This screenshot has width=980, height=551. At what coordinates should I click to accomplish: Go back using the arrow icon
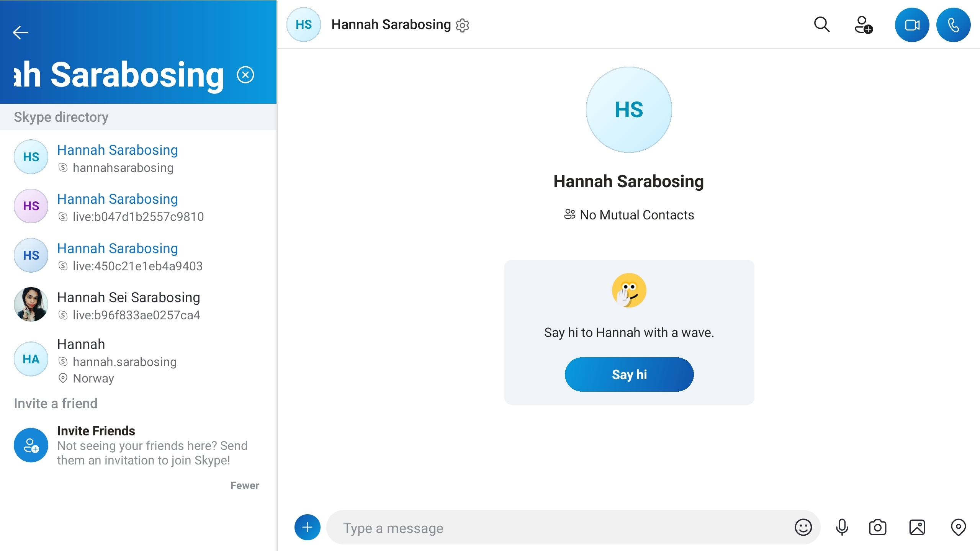[x=21, y=33]
